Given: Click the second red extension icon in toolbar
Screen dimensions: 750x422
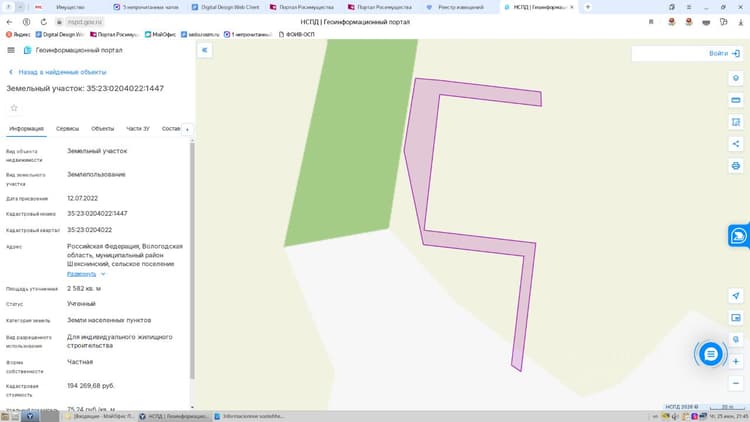Looking at the screenshot, I should (689, 22).
